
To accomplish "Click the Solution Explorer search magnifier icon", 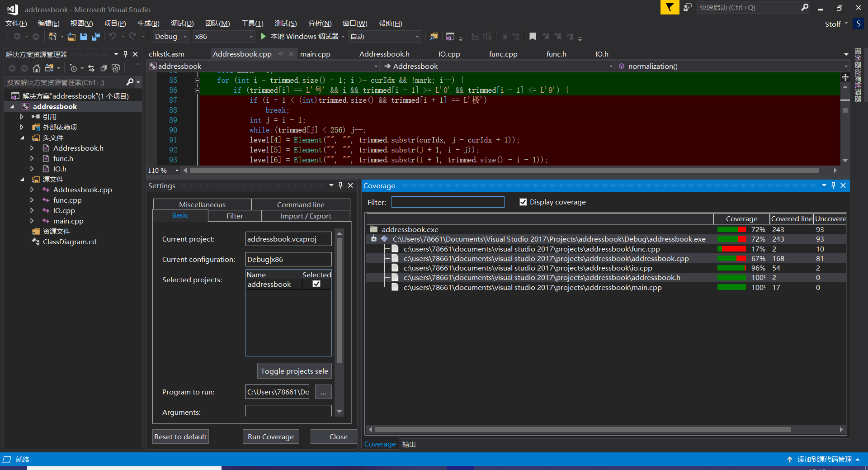I will pos(130,82).
